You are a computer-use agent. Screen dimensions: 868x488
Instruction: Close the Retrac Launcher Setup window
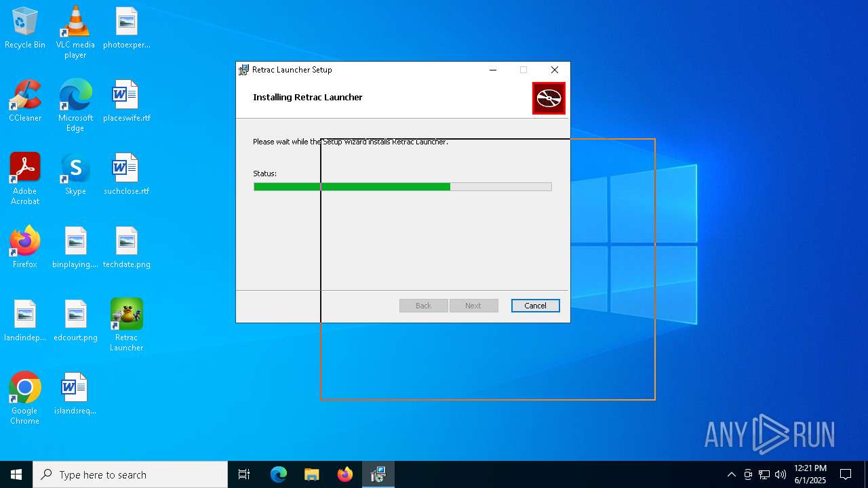[555, 70]
